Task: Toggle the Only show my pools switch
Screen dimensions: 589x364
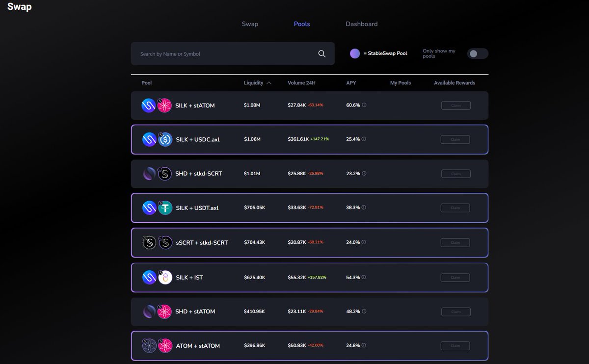Action: point(478,53)
